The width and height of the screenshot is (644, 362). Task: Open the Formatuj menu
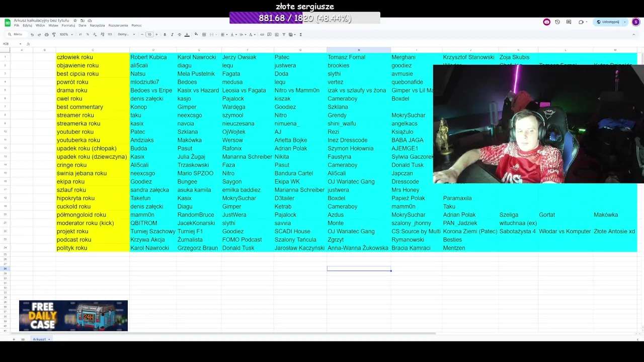pos(68,26)
